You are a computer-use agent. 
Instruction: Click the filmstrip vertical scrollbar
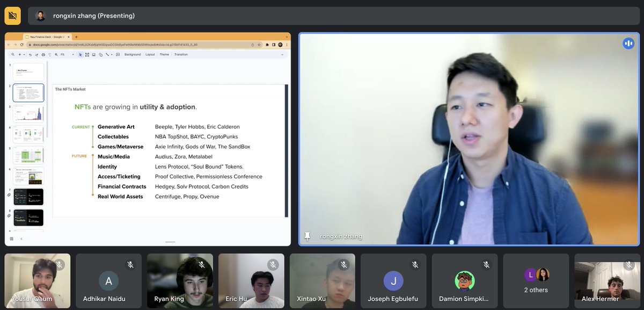48,99
